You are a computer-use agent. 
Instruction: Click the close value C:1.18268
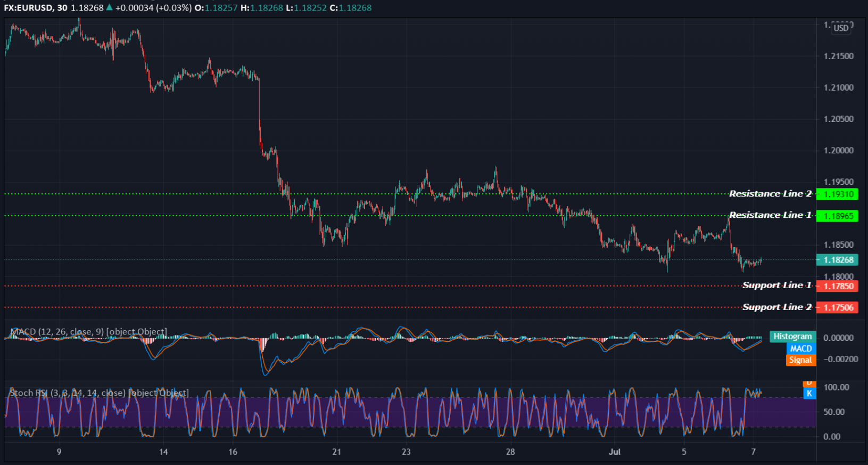[351, 8]
